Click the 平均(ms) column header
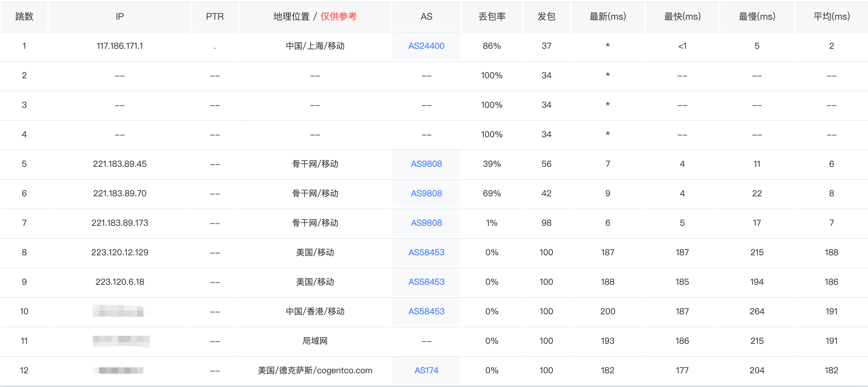868x387 pixels. [x=831, y=17]
